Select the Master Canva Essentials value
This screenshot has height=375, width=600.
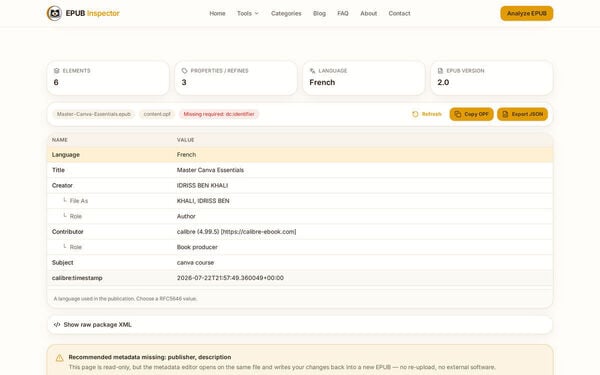click(210, 170)
